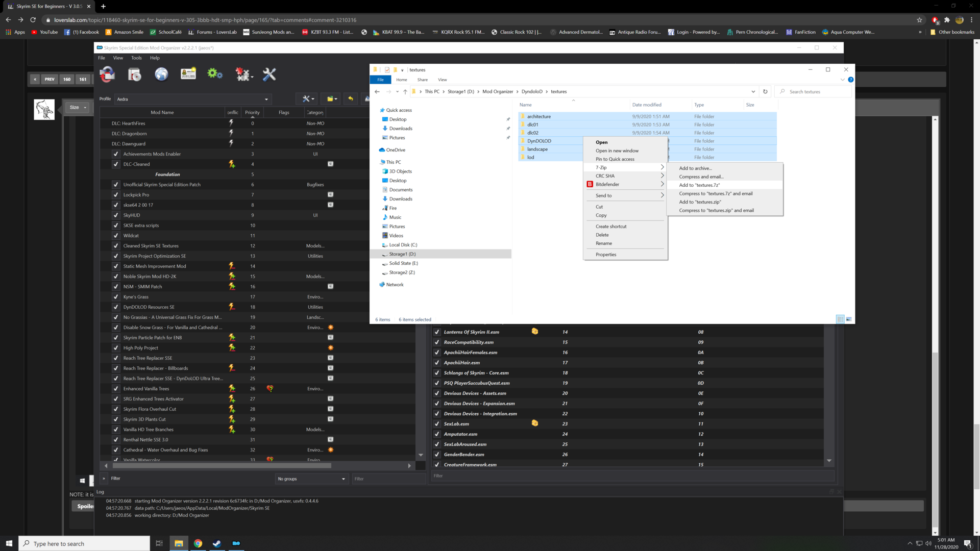
Task: Click Explorer help question mark icon
Action: [851, 80]
